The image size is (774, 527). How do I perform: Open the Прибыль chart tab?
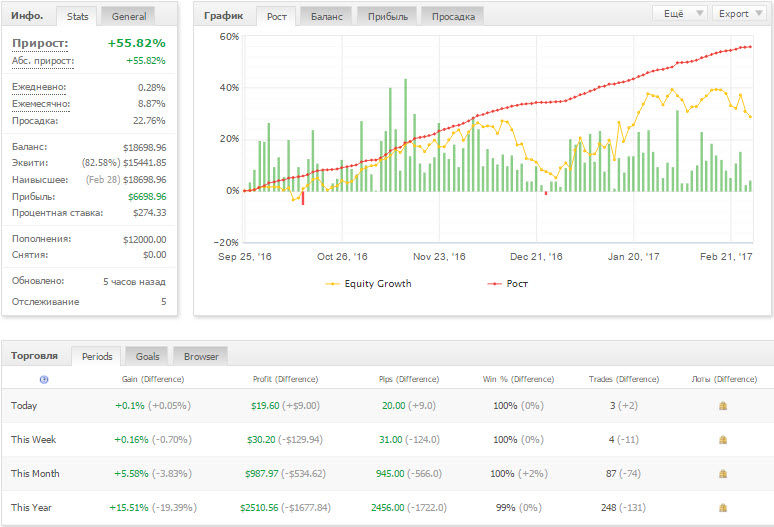pyautogui.click(x=387, y=16)
